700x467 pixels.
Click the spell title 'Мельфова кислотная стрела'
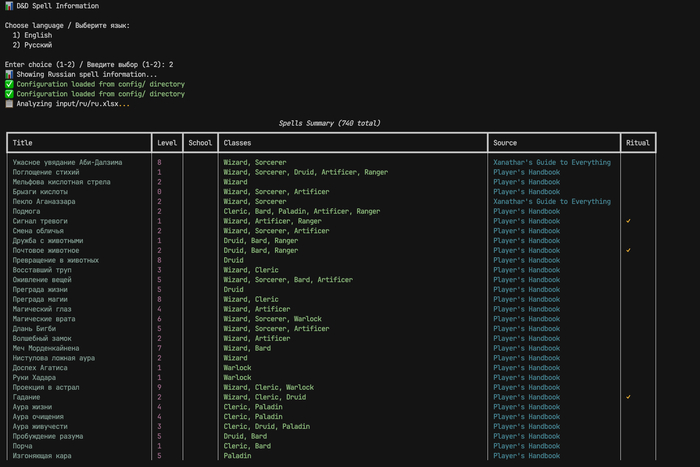pos(62,182)
